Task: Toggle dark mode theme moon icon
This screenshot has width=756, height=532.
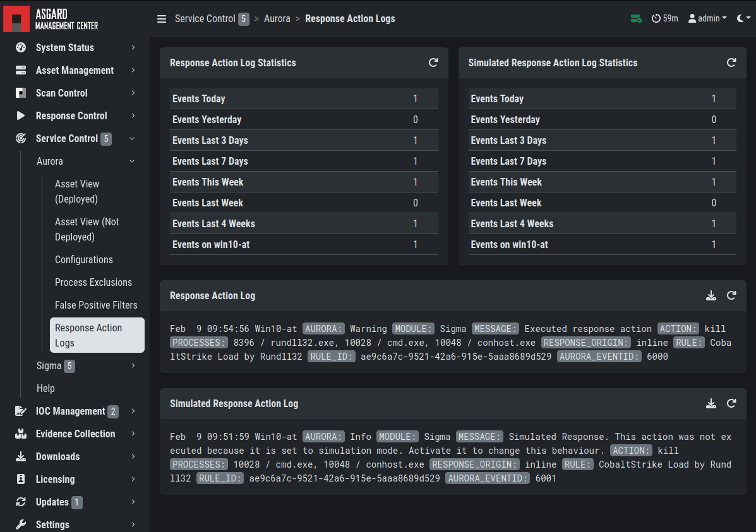Action: 743,18
